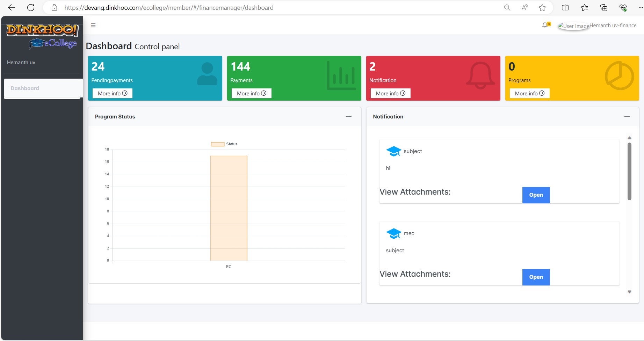
Task: Click the '144' payments count
Action: 240,66
